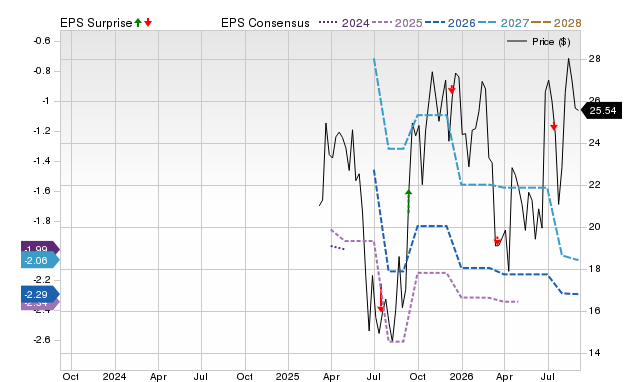Click the green positive surprise arrow on chart

pyautogui.click(x=409, y=201)
